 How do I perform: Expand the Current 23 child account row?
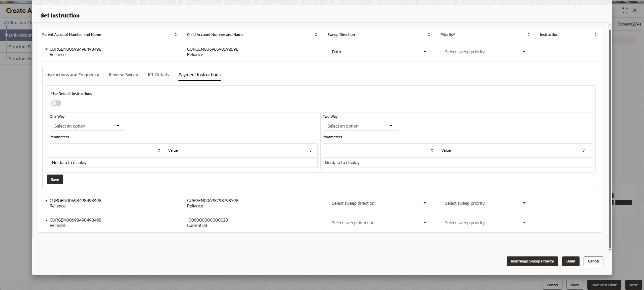coord(46,220)
